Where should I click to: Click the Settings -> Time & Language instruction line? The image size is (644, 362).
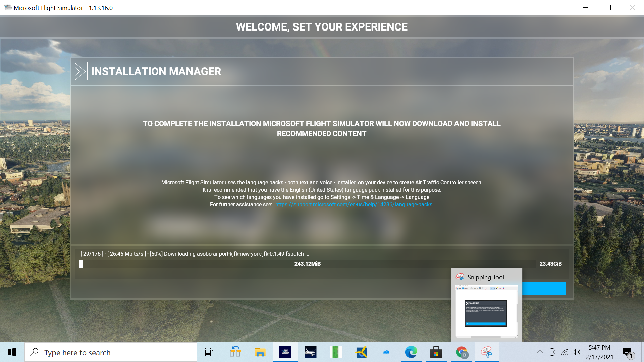tap(322, 197)
